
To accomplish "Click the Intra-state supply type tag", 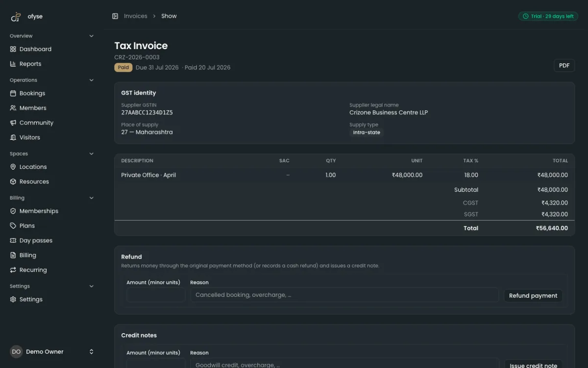I will pos(367,132).
